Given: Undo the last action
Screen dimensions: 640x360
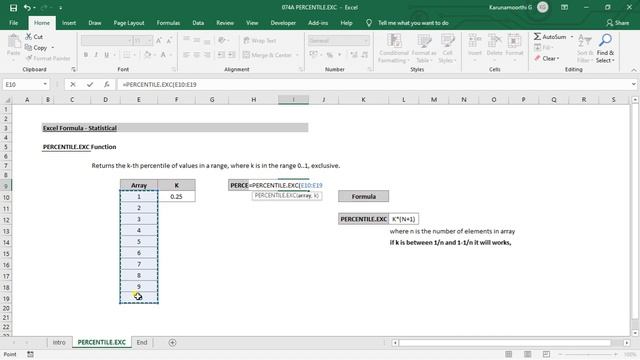Looking at the screenshot, I should pyautogui.click(x=27, y=8).
